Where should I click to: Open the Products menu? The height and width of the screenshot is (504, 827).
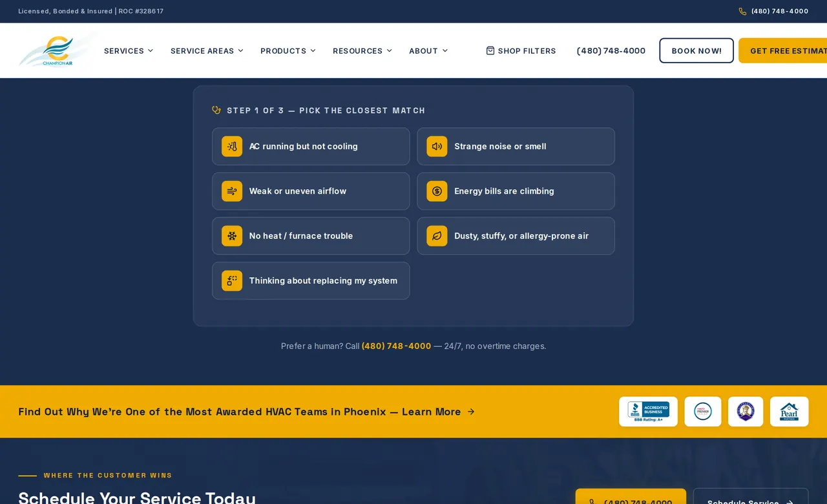coord(288,50)
